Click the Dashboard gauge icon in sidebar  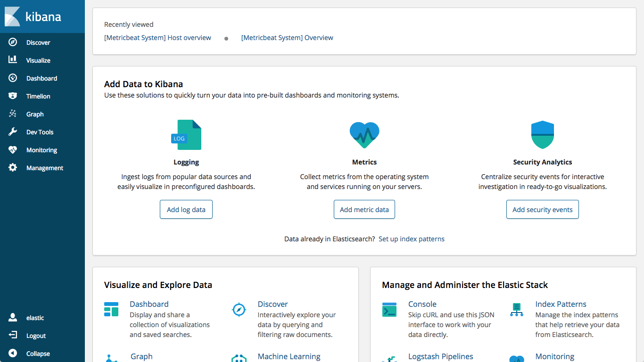coord(13,78)
